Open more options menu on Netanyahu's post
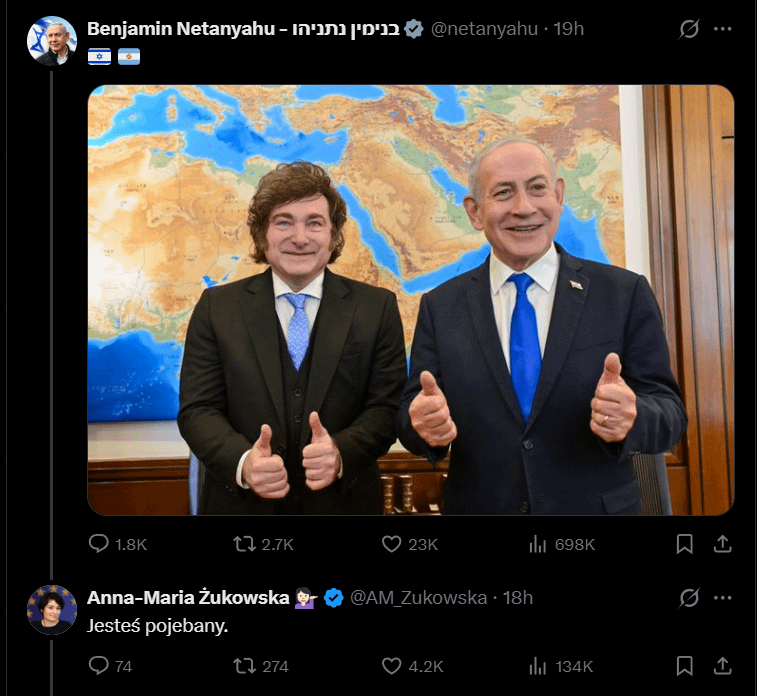Viewport: 757px width, 696px height. coord(723,29)
